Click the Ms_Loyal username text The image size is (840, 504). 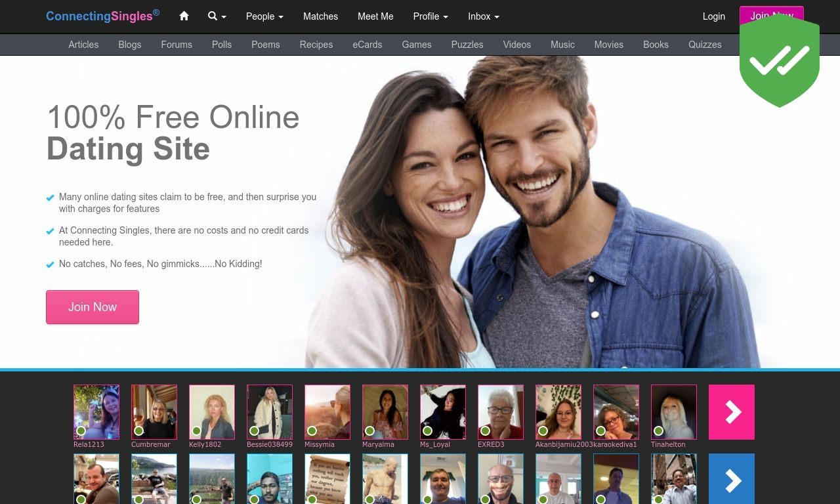pyautogui.click(x=435, y=444)
